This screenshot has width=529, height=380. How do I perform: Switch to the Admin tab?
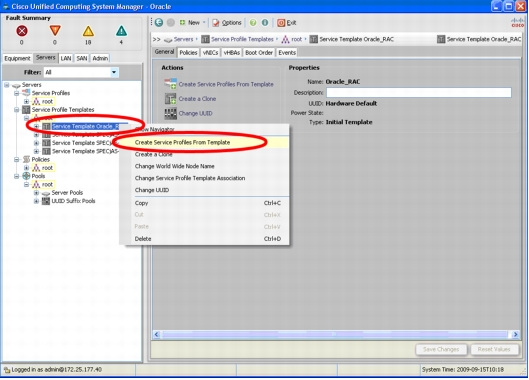(x=100, y=58)
